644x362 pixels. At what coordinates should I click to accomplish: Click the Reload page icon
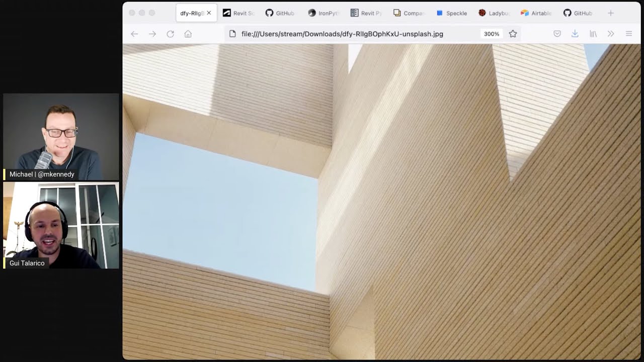point(170,34)
